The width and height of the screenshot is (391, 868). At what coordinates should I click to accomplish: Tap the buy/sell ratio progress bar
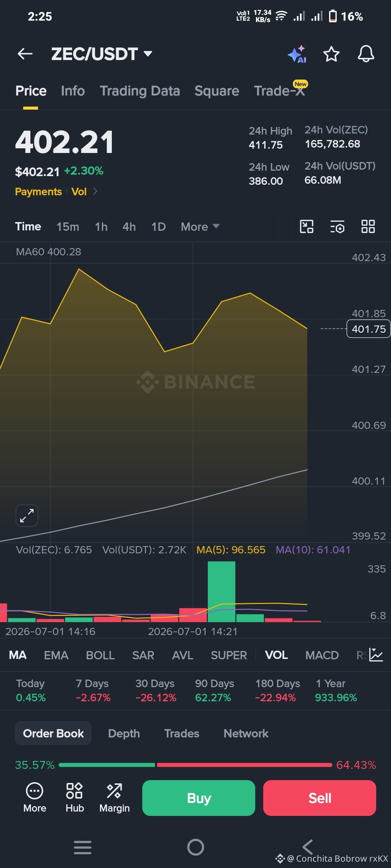(195, 765)
